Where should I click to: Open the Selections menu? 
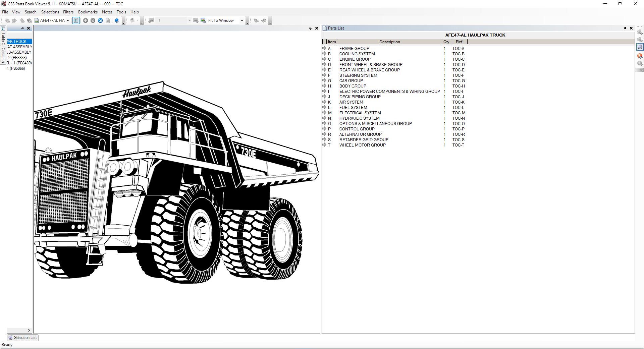50,12
